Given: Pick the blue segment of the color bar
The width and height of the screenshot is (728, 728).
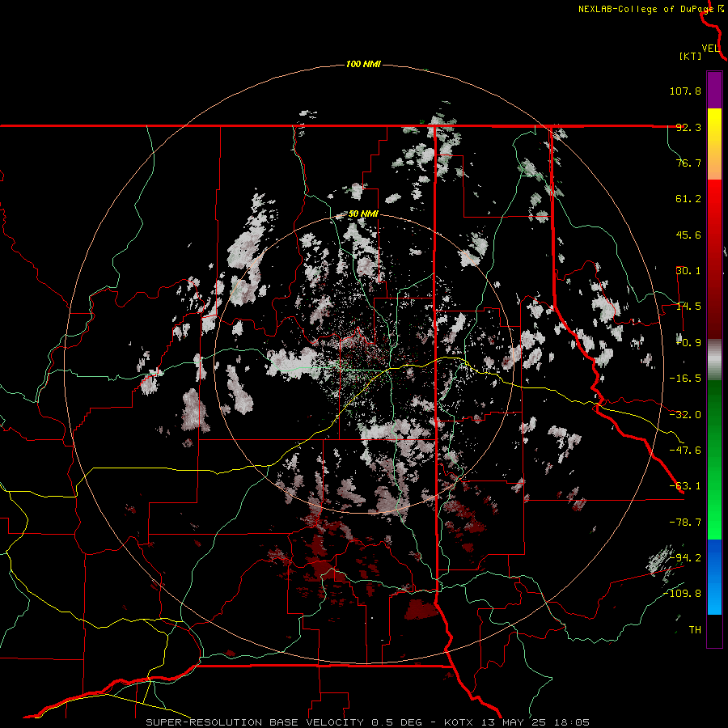Looking at the screenshot, I should click(714, 577).
